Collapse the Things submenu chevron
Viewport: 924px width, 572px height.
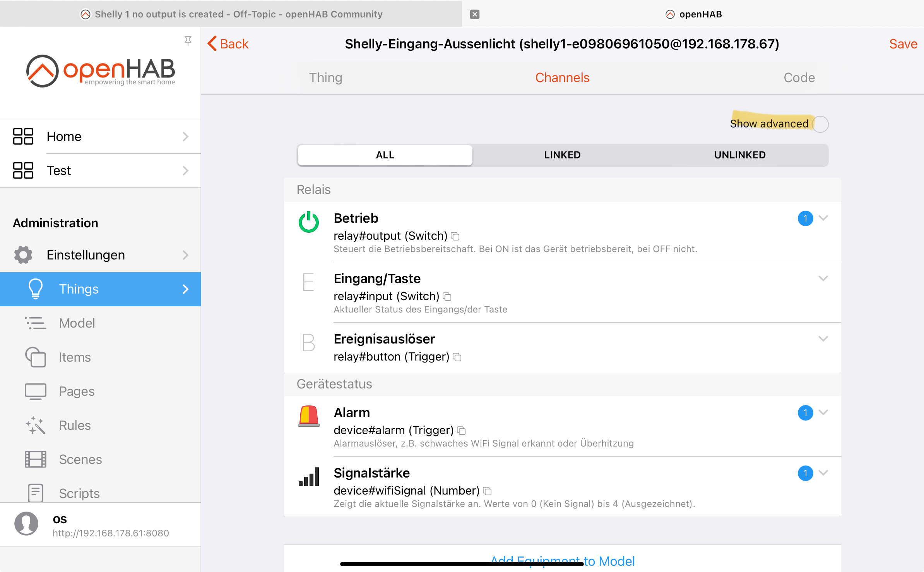(x=186, y=289)
